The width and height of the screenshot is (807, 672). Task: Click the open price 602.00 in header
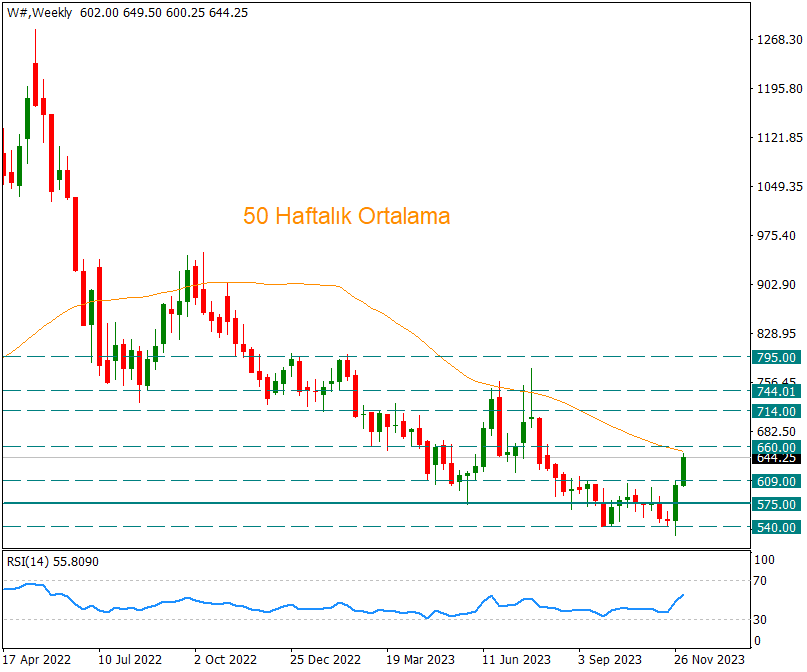[x=99, y=13]
